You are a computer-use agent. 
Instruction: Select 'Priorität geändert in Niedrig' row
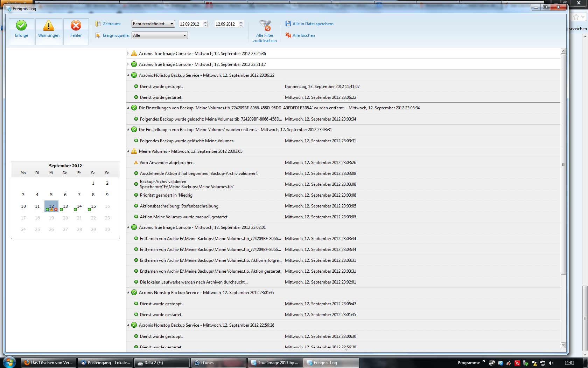[x=343, y=195]
